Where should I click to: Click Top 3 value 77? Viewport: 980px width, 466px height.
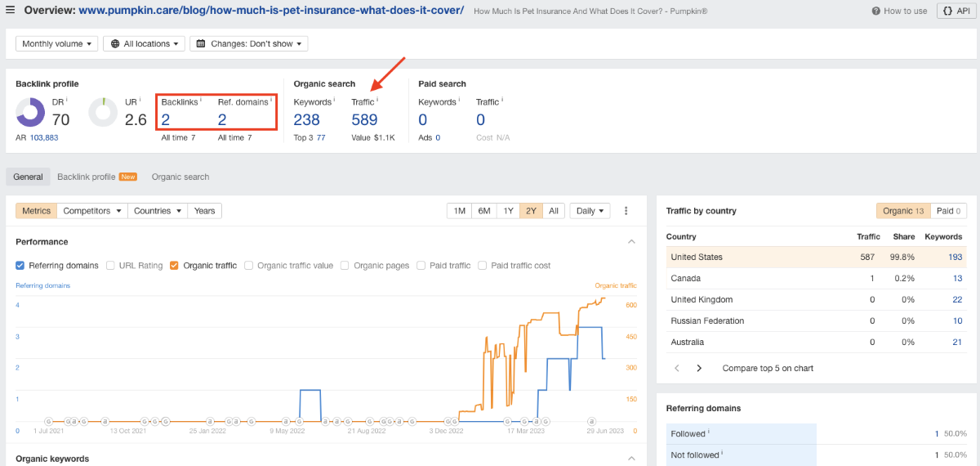(x=321, y=137)
